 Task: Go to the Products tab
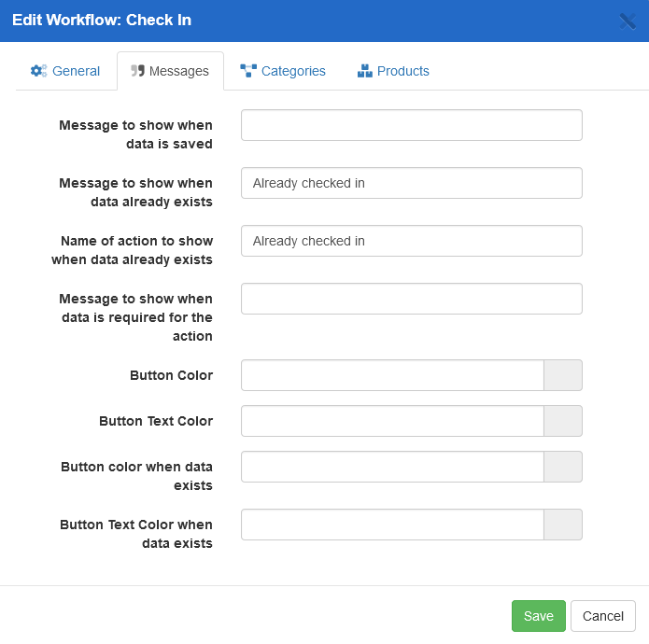point(393,71)
